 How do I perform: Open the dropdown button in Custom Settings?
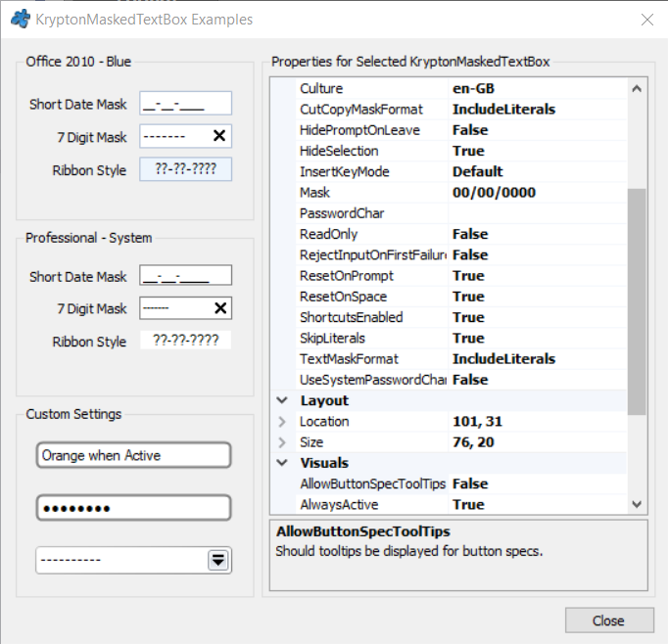click(218, 560)
